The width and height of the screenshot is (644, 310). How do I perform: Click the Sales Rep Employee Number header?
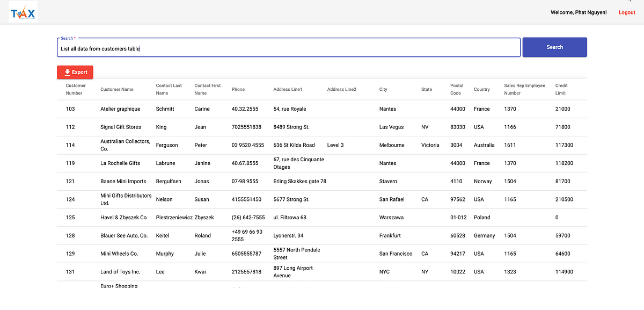(x=524, y=89)
